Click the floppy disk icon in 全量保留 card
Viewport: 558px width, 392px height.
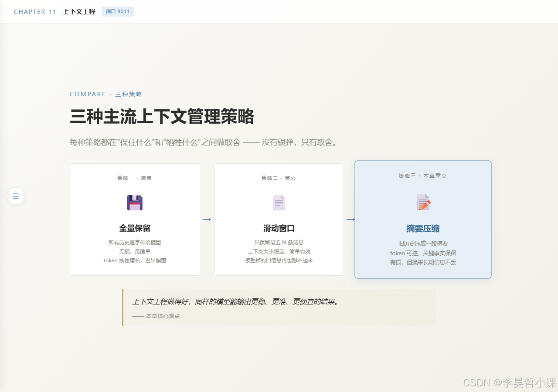[x=135, y=203]
